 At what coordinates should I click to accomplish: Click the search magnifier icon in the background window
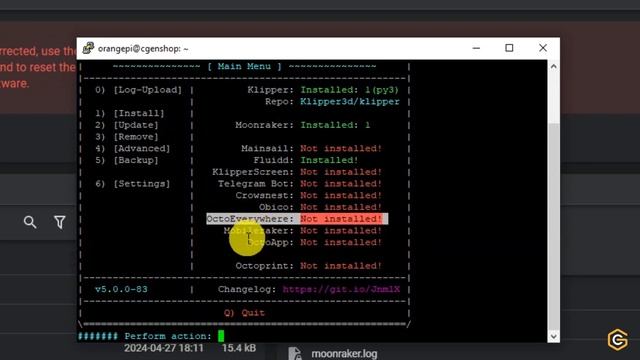[x=30, y=222]
